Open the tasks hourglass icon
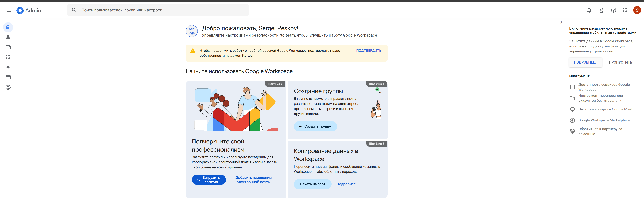 click(x=601, y=10)
